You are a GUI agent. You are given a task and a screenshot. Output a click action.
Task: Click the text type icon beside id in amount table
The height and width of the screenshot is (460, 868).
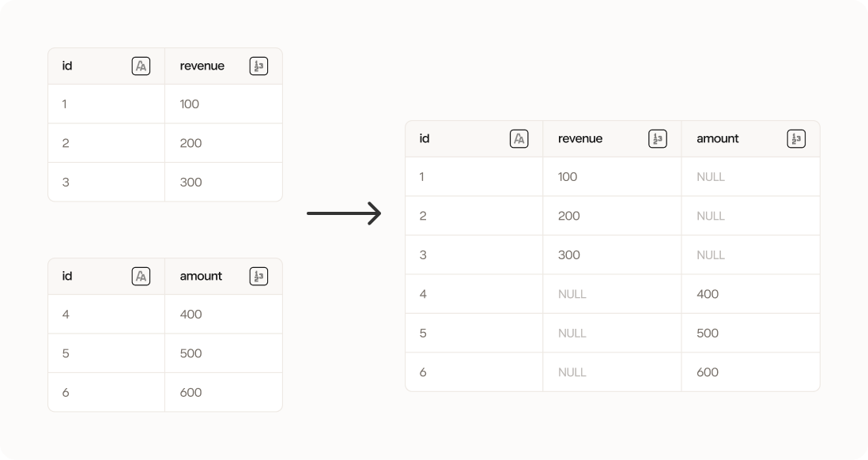(x=142, y=276)
